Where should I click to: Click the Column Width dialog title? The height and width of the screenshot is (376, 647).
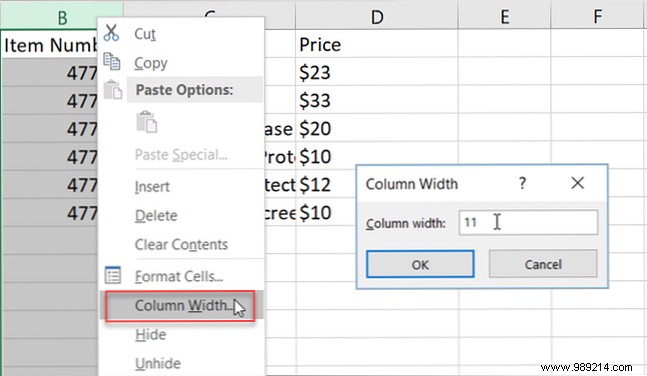tap(411, 184)
